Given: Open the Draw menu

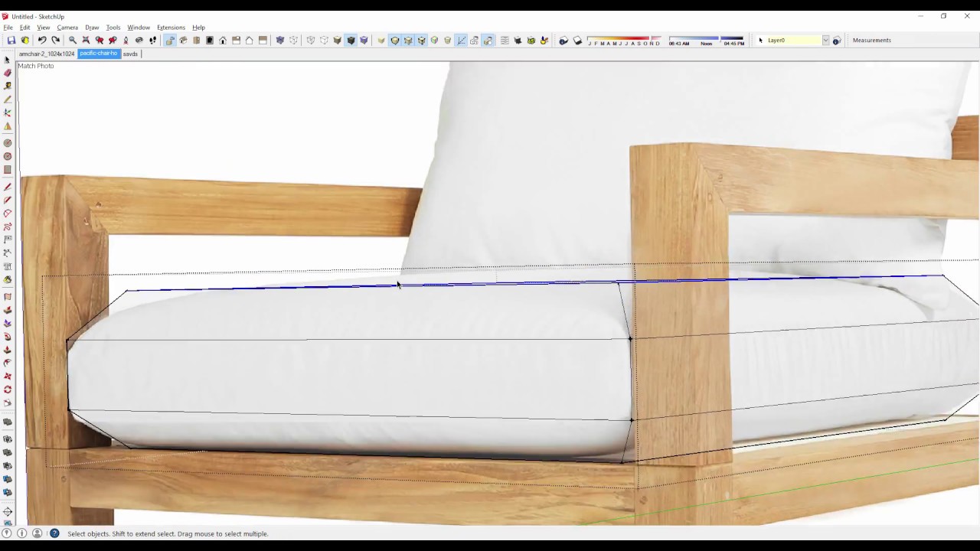Looking at the screenshot, I should click(x=92, y=28).
